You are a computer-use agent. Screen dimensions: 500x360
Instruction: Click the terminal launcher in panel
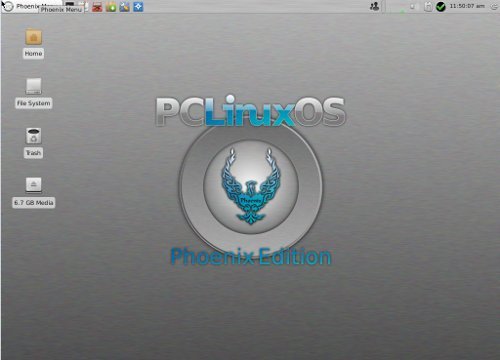pos(70,3)
